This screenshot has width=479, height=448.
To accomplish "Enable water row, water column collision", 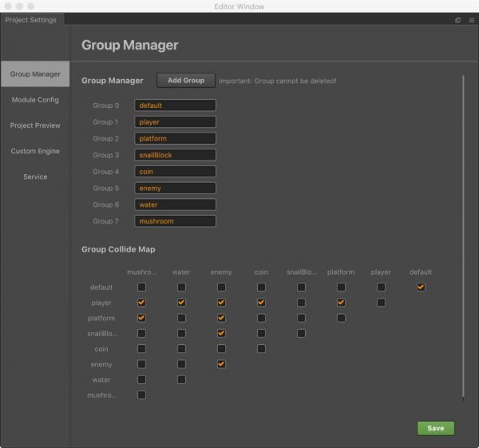I will pos(181,379).
